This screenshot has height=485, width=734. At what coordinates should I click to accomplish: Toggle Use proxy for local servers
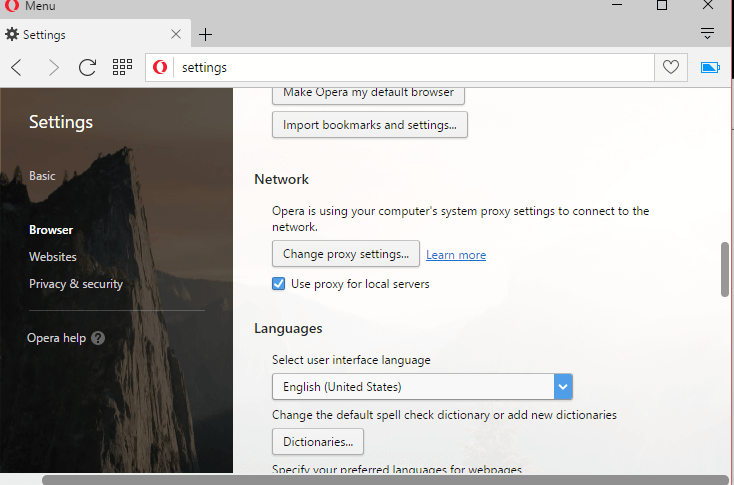[279, 284]
